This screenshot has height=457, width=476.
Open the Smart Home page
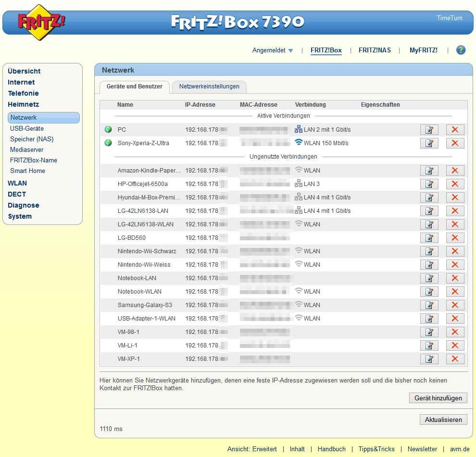[x=27, y=171]
